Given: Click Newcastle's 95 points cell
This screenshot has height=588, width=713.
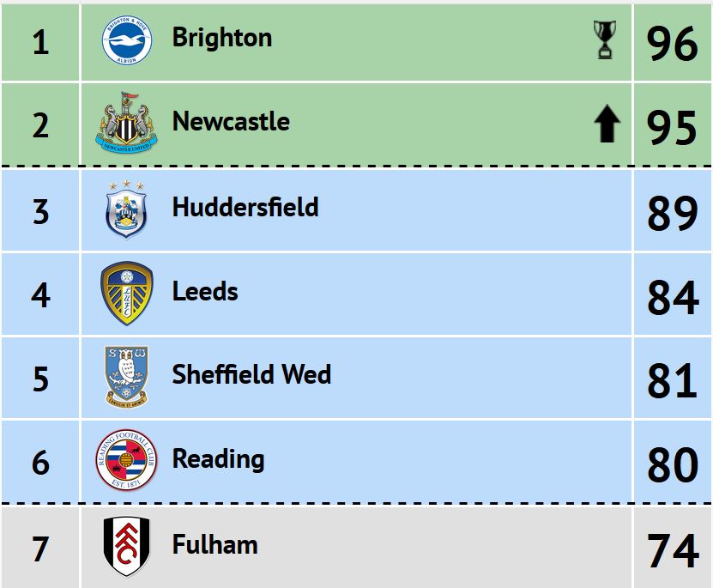Looking at the screenshot, I should click(673, 124).
